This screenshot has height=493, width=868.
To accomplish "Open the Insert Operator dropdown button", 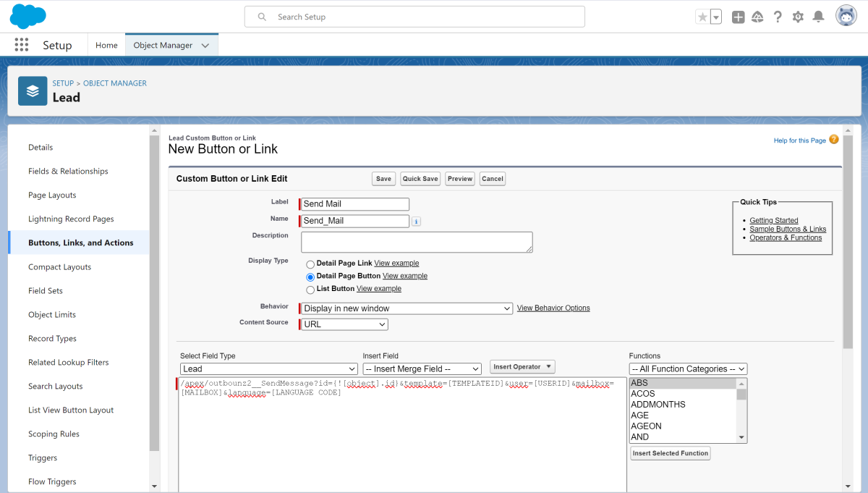I will (x=522, y=367).
